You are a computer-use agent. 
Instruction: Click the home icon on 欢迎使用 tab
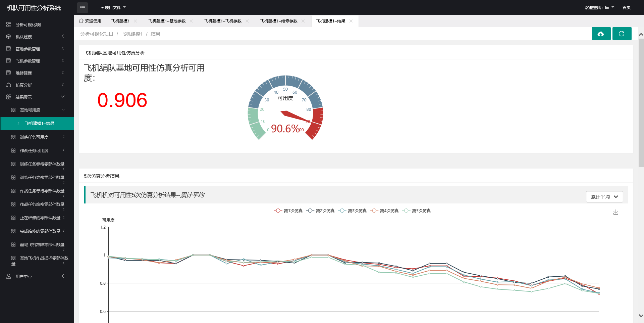81,21
